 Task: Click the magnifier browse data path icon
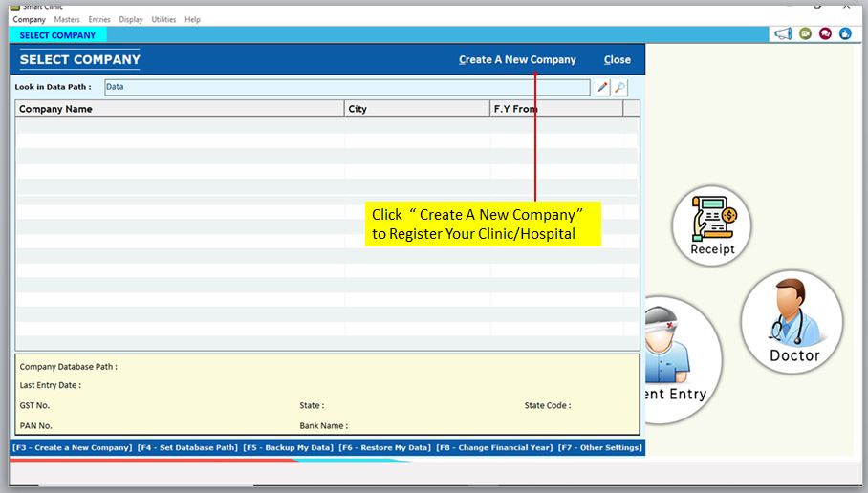(620, 88)
